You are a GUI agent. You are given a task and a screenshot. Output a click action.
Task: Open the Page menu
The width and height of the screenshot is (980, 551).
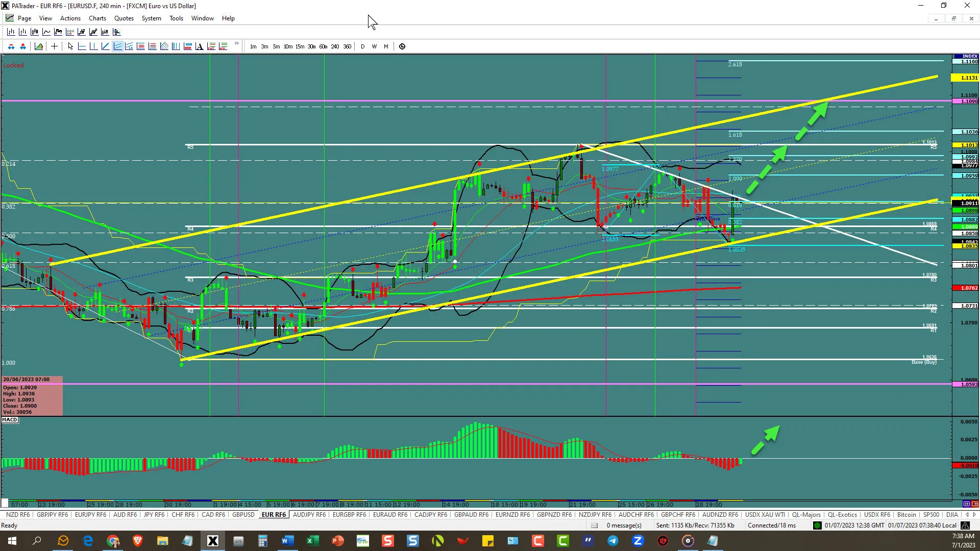(x=24, y=18)
